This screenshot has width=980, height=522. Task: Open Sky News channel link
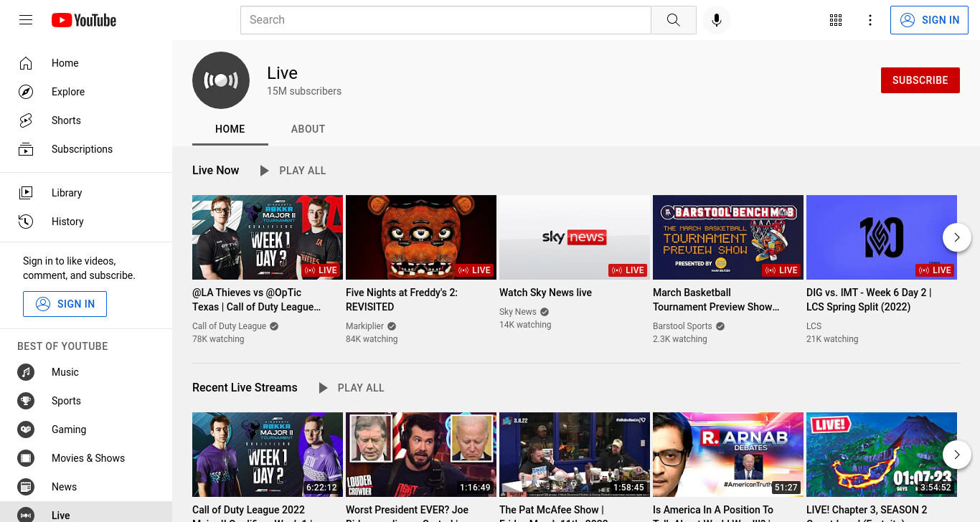click(518, 312)
